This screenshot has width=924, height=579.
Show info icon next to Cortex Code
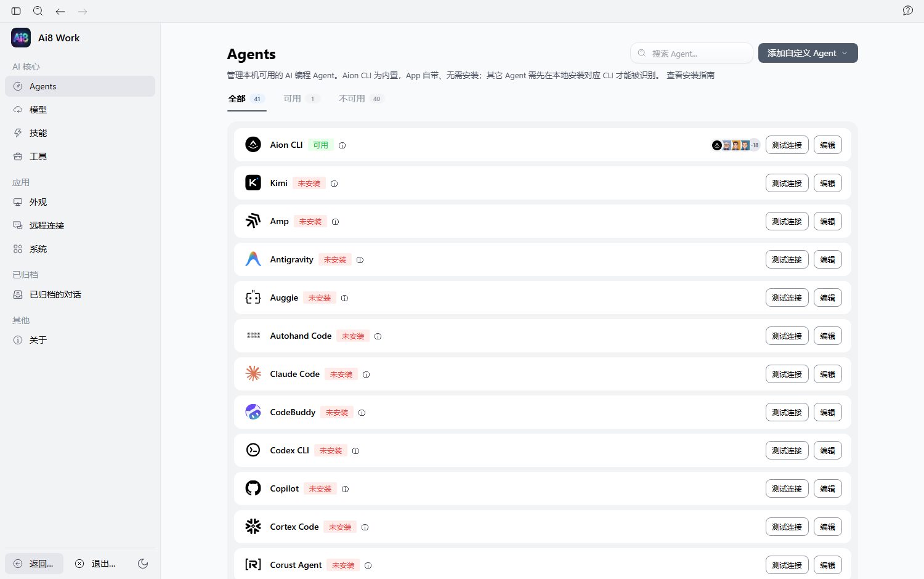365,527
